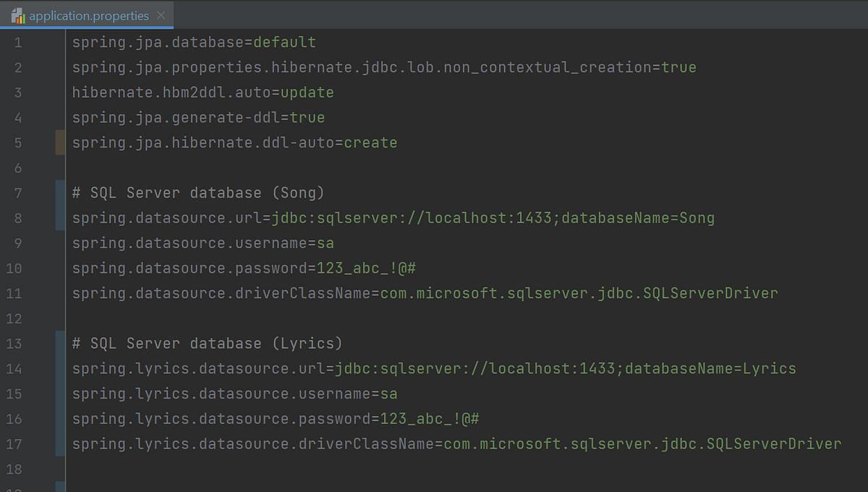Click line number 1 in the gutter
Viewport: 868px width, 492px height.
(18, 42)
